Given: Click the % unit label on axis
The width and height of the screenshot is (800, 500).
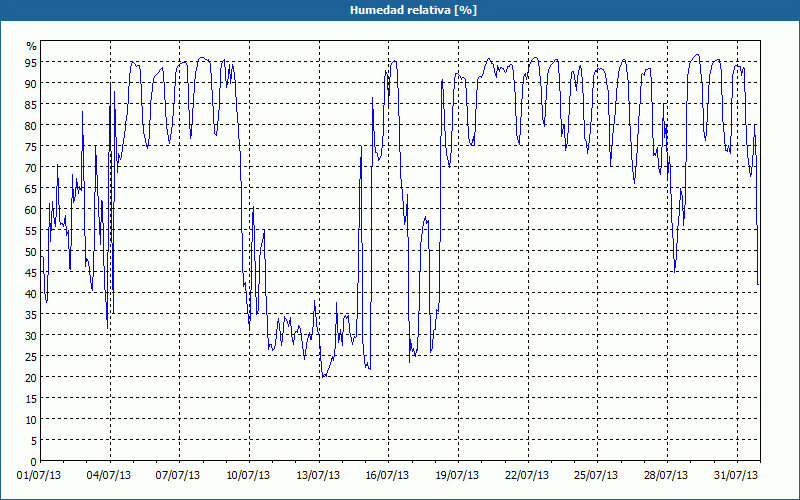Looking at the screenshot, I should (32, 46).
